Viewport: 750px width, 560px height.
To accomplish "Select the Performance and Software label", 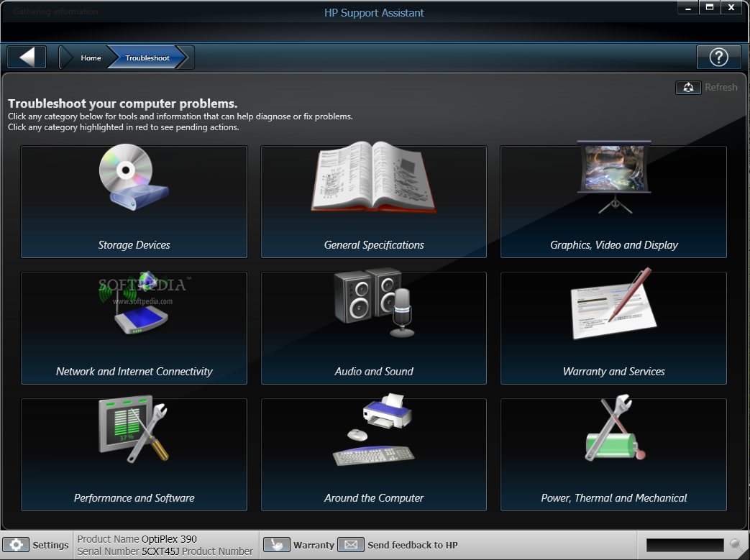I will pyautogui.click(x=134, y=498).
